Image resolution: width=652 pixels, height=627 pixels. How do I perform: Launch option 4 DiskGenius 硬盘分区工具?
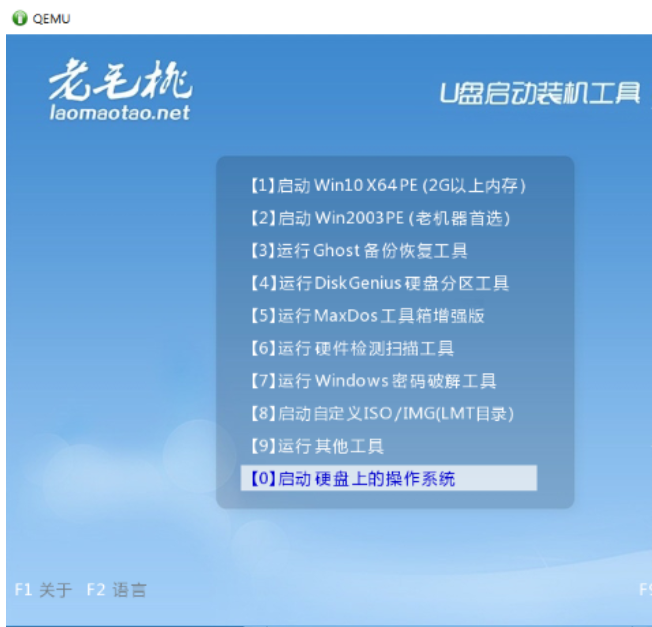pos(380,283)
